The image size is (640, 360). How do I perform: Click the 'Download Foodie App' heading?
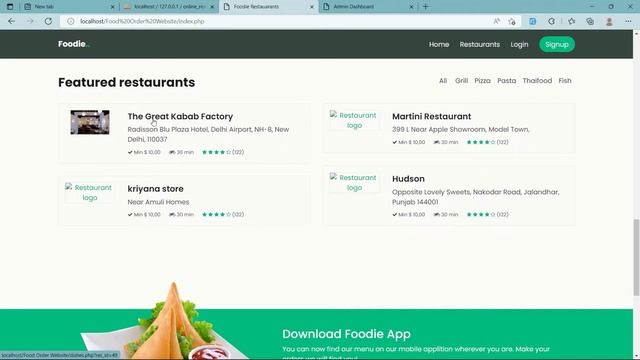click(x=346, y=334)
